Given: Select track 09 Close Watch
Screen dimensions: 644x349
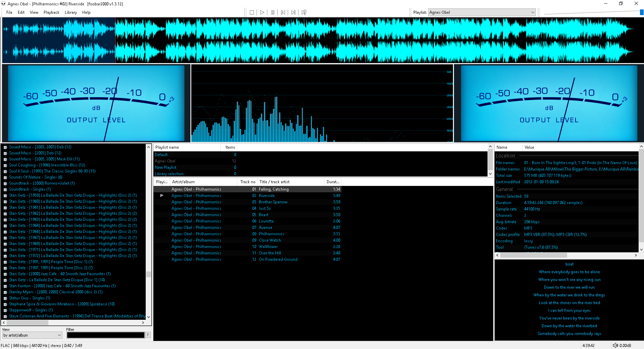Looking at the screenshot, I should tap(247, 240).
